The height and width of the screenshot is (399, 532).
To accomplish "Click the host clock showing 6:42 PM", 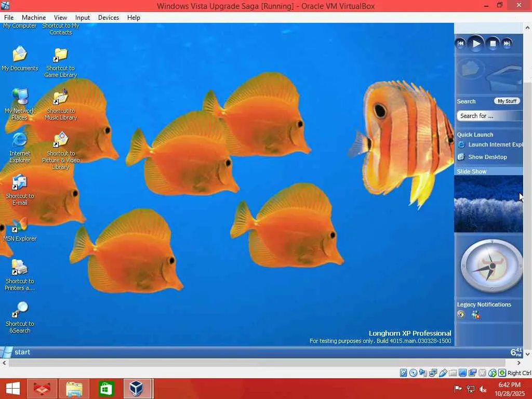I will tap(510, 389).
